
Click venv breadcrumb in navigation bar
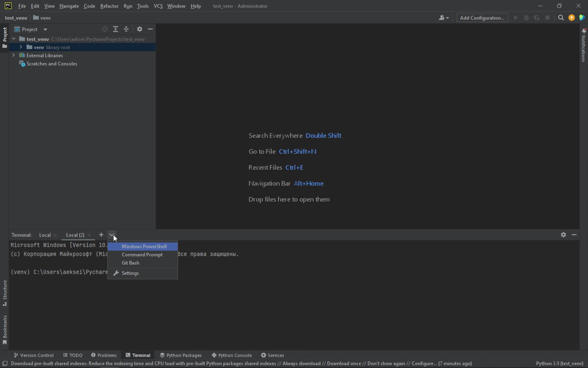click(42, 18)
